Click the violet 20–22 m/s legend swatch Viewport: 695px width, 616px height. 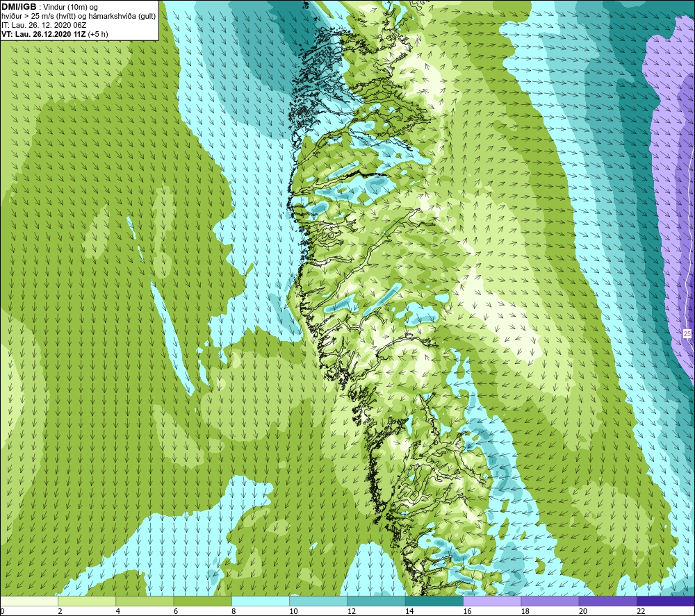(x=607, y=601)
